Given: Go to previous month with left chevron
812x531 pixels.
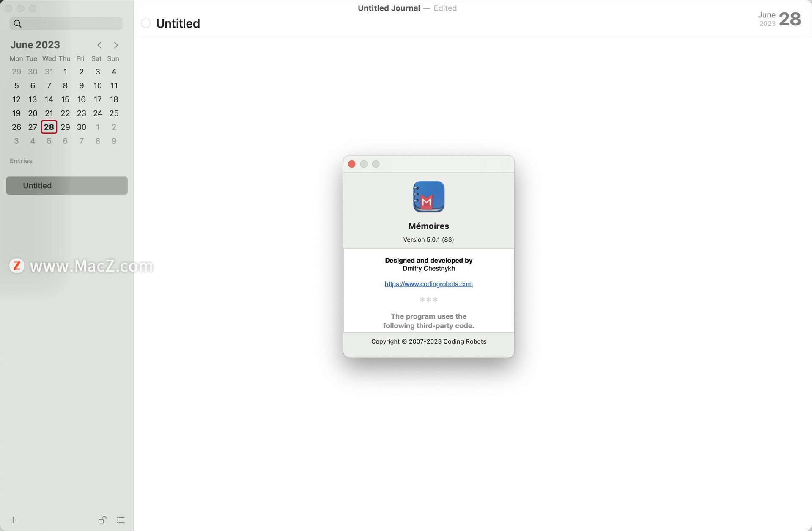Looking at the screenshot, I should (99, 45).
